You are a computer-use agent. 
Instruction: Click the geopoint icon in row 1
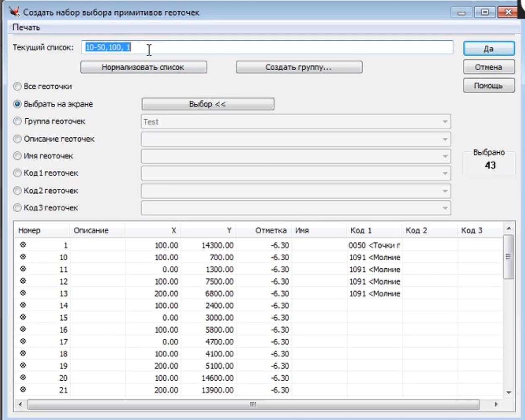point(23,245)
